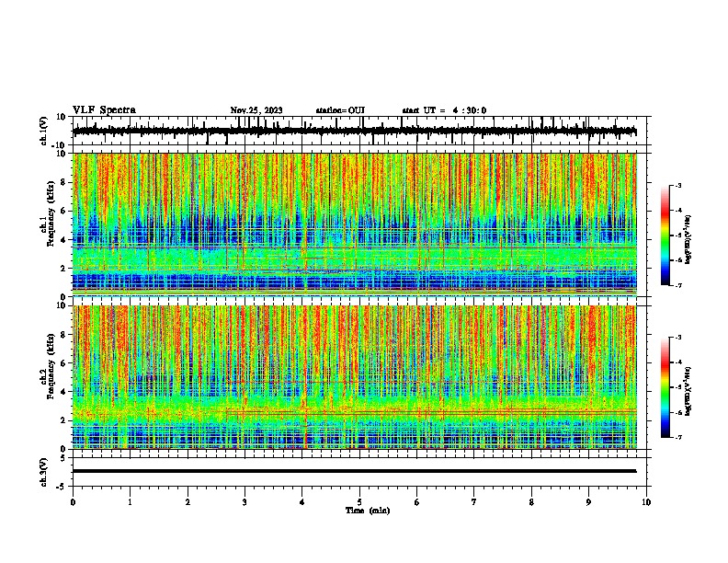Click the ch.2 color bar log(PSD) unit label
This screenshot has height=563, width=728.
point(688,391)
